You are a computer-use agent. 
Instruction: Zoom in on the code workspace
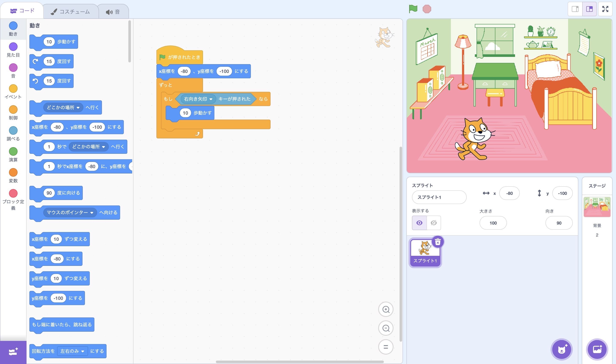[386, 309]
